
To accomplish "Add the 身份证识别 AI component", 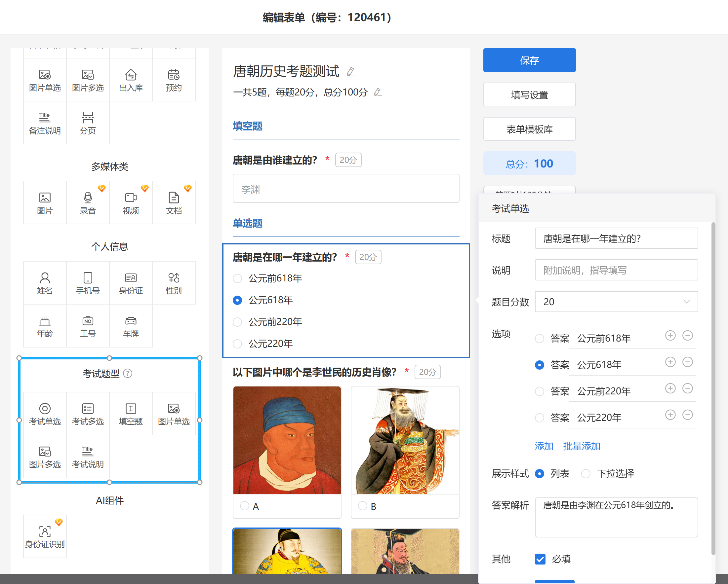I will tap(45, 536).
